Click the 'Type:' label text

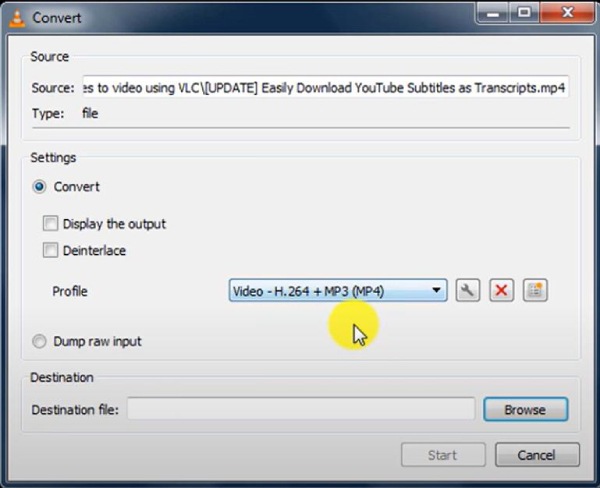click(48, 114)
